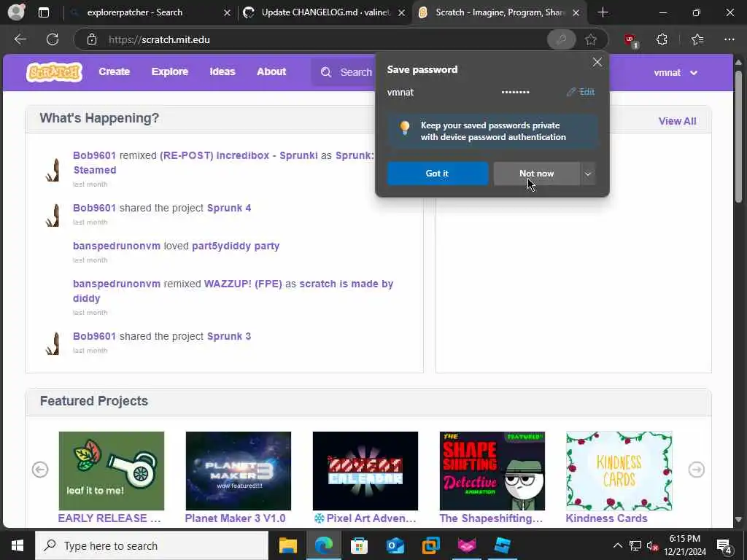The image size is (747, 560).
Task: Open Windows Start menu
Action: click(18, 545)
